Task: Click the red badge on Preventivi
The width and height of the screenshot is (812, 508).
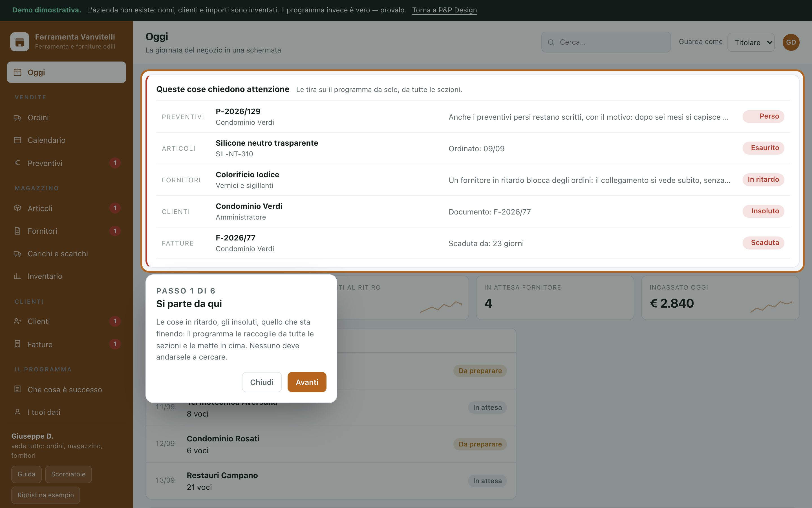Action: pyautogui.click(x=115, y=163)
